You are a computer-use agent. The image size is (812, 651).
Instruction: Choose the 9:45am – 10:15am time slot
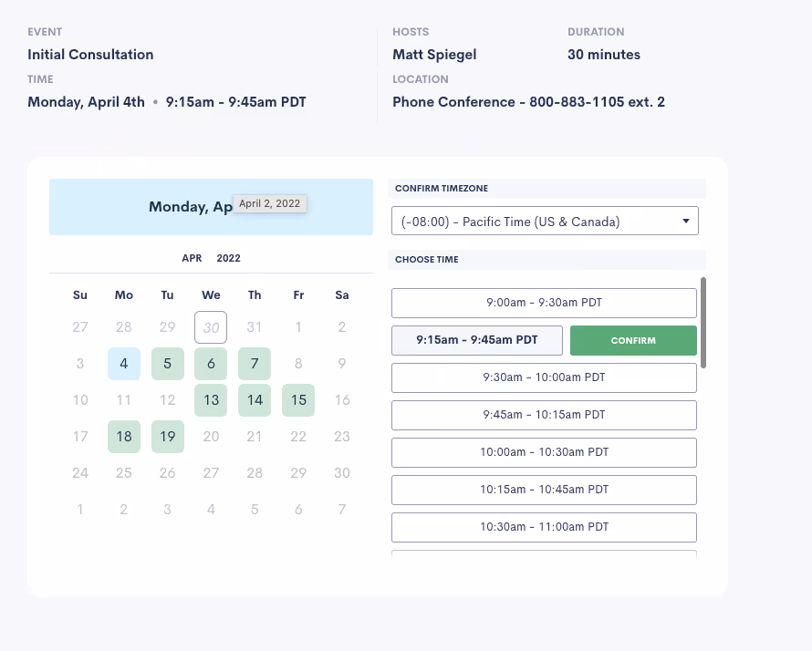click(544, 415)
